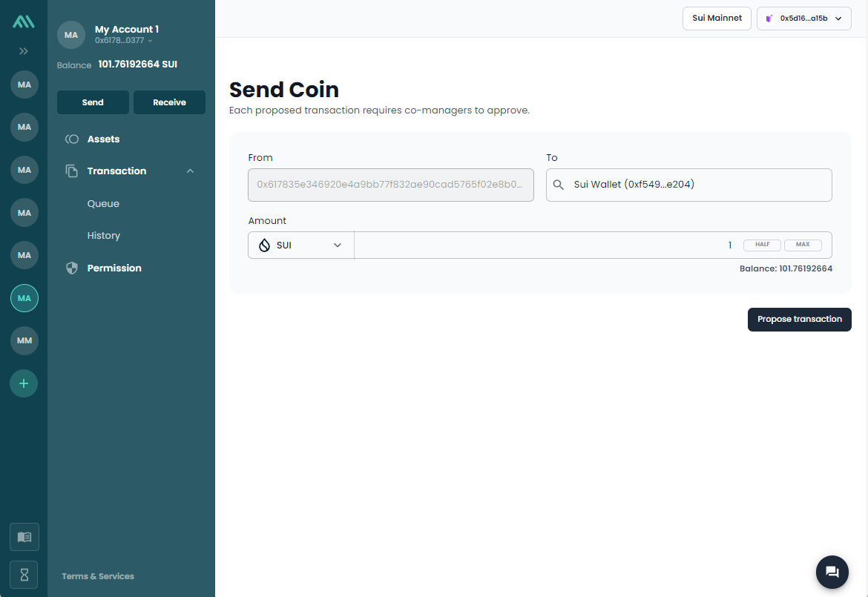Open transaction History
The height and width of the screenshot is (597, 868).
(103, 236)
